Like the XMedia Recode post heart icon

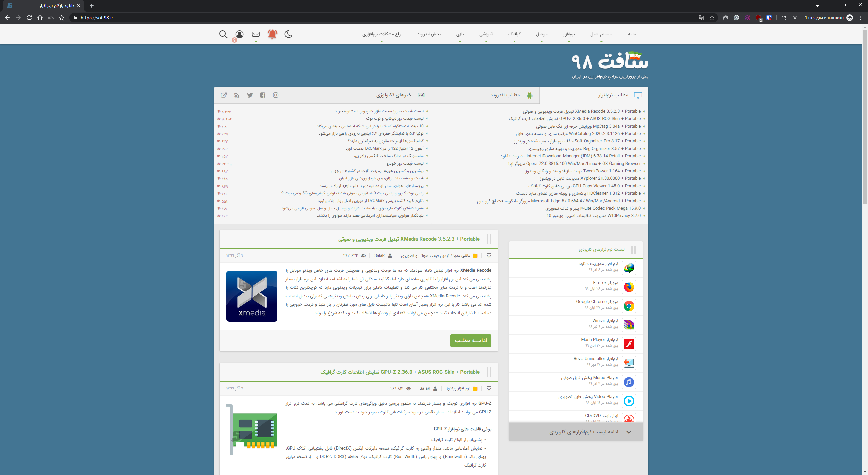point(489,255)
